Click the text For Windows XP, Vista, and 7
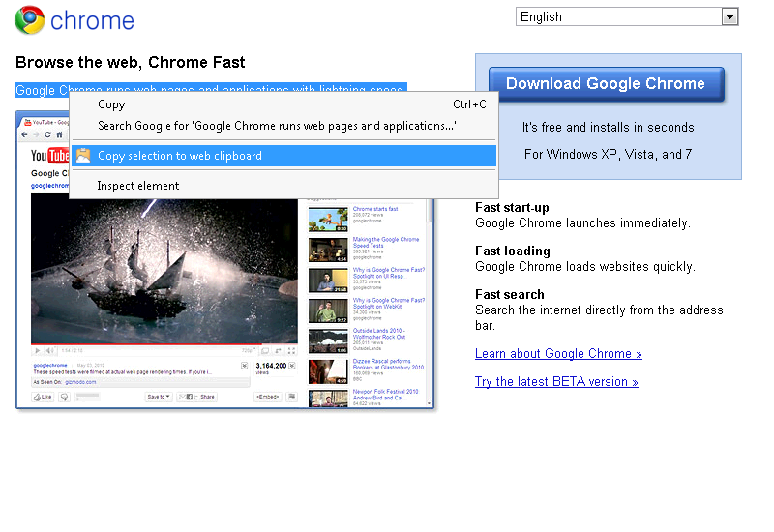The width and height of the screenshot is (774, 532). click(x=609, y=155)
